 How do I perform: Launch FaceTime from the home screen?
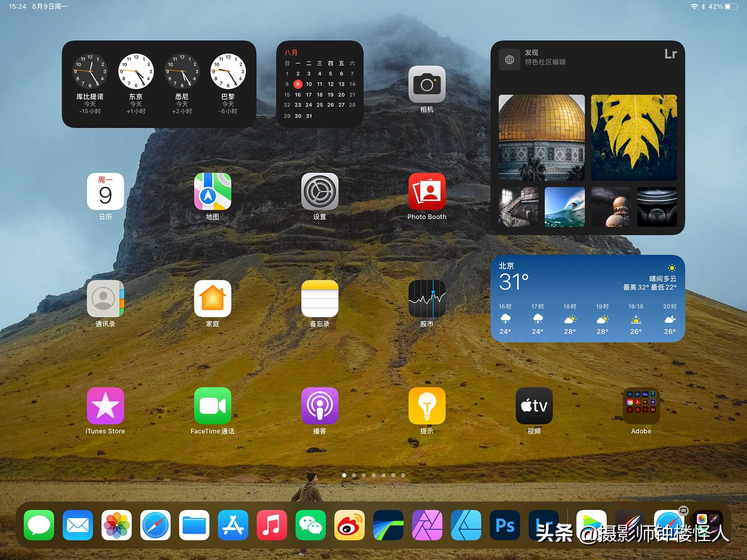coord(213,406)
